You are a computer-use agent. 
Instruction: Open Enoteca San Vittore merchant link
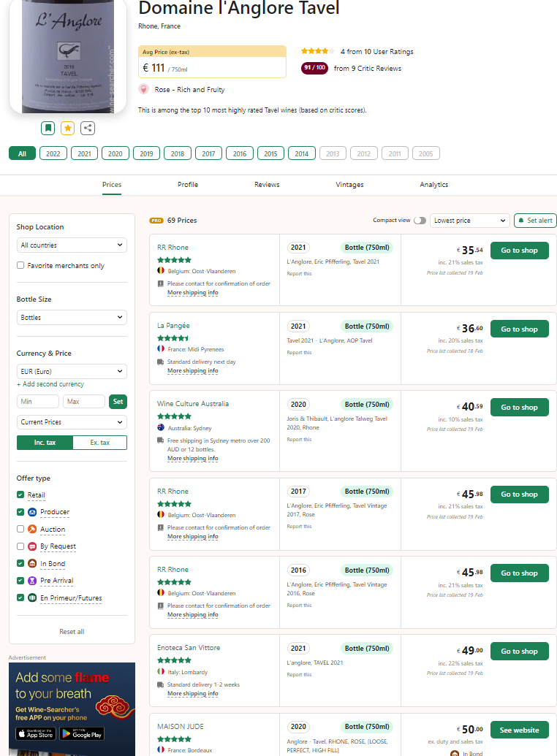[x=189, y=647]
